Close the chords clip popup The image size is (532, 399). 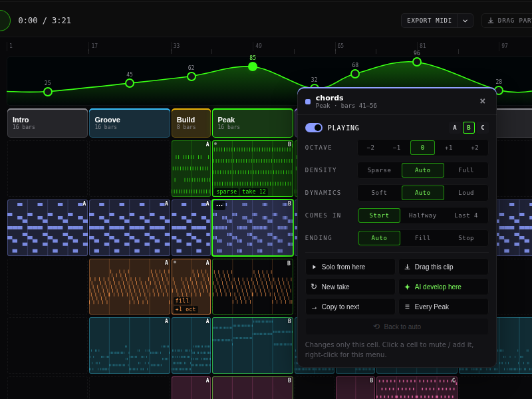(x=483, y=101)
